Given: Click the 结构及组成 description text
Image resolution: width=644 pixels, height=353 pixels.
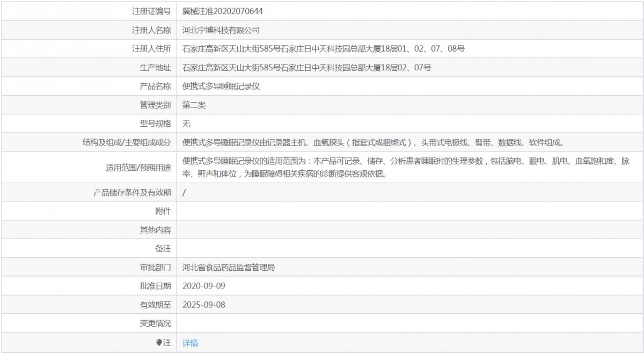Looking at the screenshot, I should 374,142.
